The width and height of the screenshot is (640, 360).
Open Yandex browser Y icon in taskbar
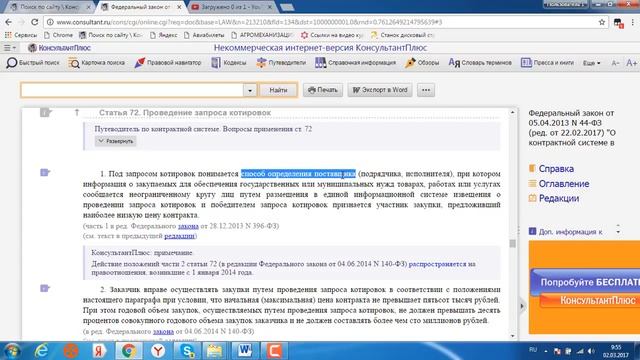coord(158,351)
